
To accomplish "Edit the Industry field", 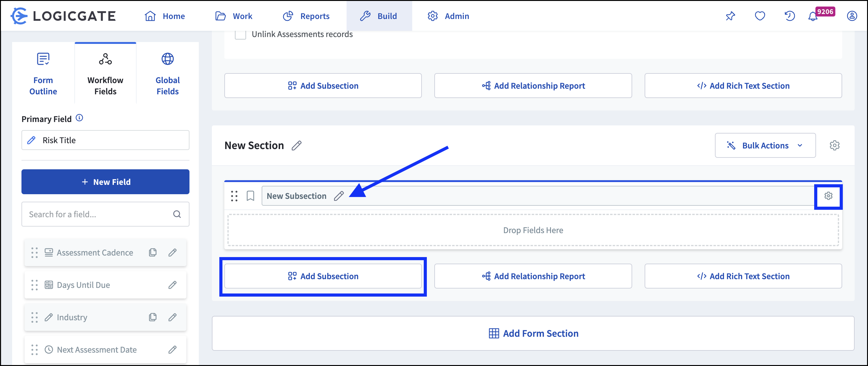I will (x=173, y=317).
